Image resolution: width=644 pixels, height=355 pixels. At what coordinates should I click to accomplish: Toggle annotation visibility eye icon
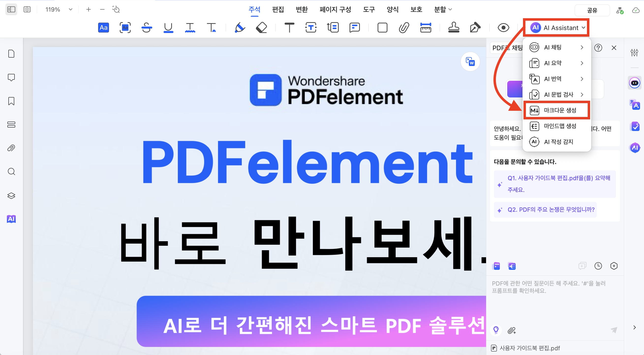click(503, 28)
